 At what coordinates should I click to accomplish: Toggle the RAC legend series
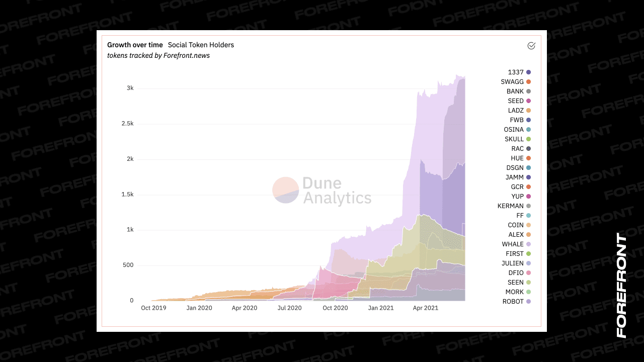tap(521, 149)
